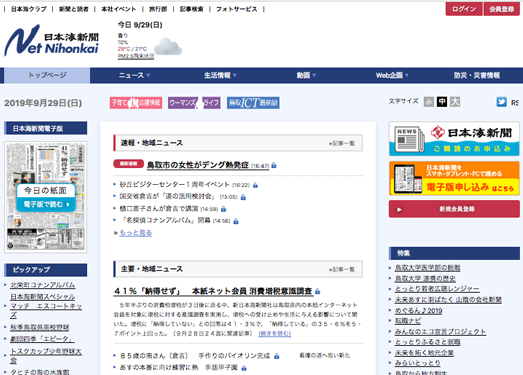523x375 pixels.
Task: Expand the 生活情報 navigation dropdown
Action: (x=220, y=75)
